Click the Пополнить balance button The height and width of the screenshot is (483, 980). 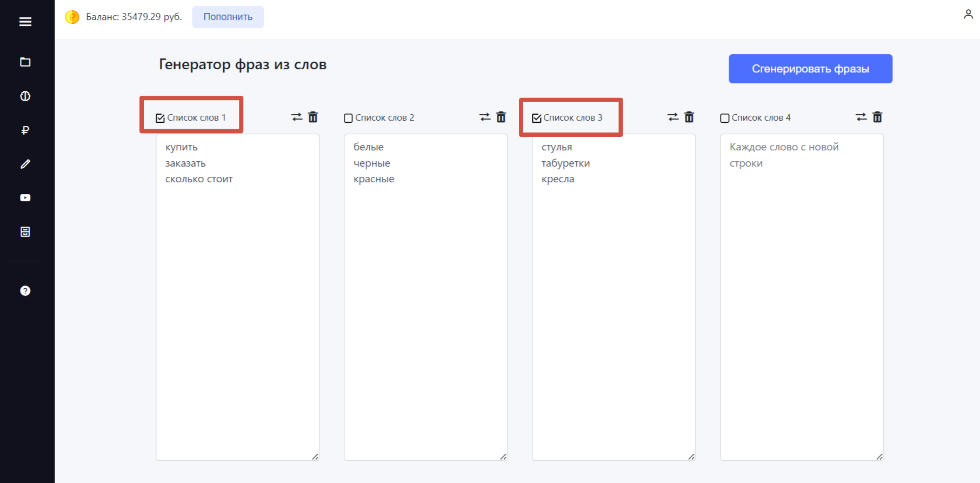pyautogui.click(x=228, y=17)
